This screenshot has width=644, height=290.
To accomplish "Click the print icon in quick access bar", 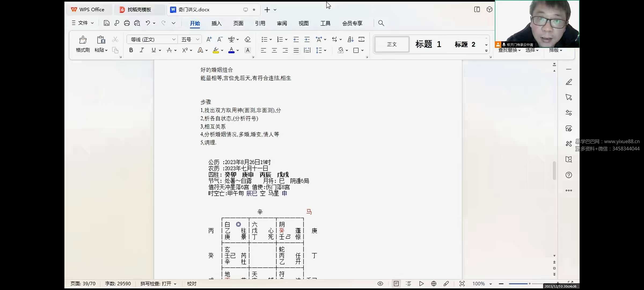I will point(127,23).
